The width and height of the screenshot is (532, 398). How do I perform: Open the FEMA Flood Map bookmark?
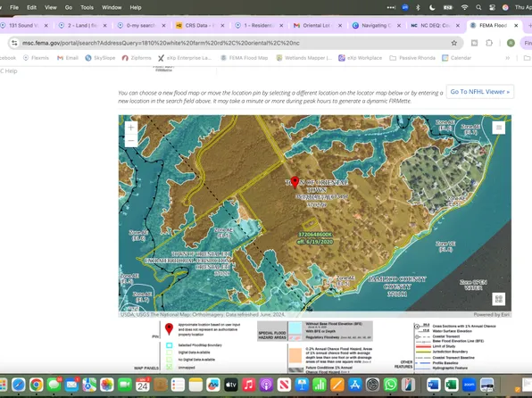click(x=245, y=58)
